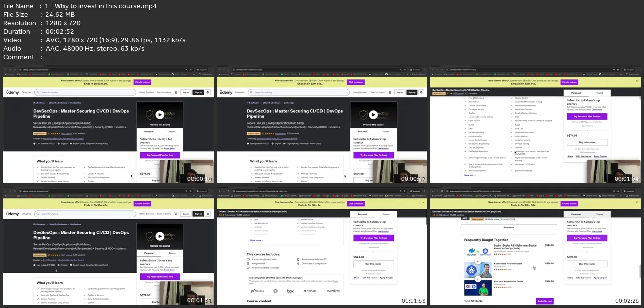Focus the search field in the 00:00:37 frame
This screenshot has width=644, height=308.
pyautogui.click(x=299, y=92)
